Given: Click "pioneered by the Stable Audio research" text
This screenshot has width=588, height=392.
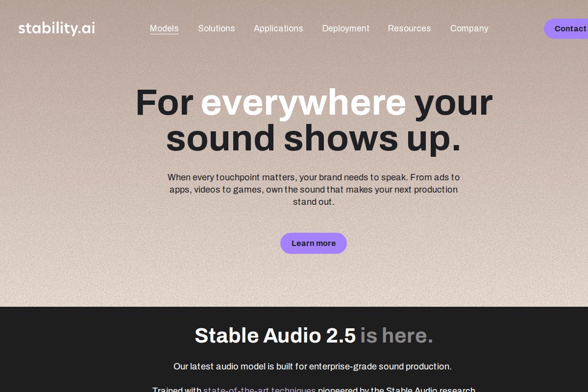Looking at the screenshot, I should click(397, 388).
